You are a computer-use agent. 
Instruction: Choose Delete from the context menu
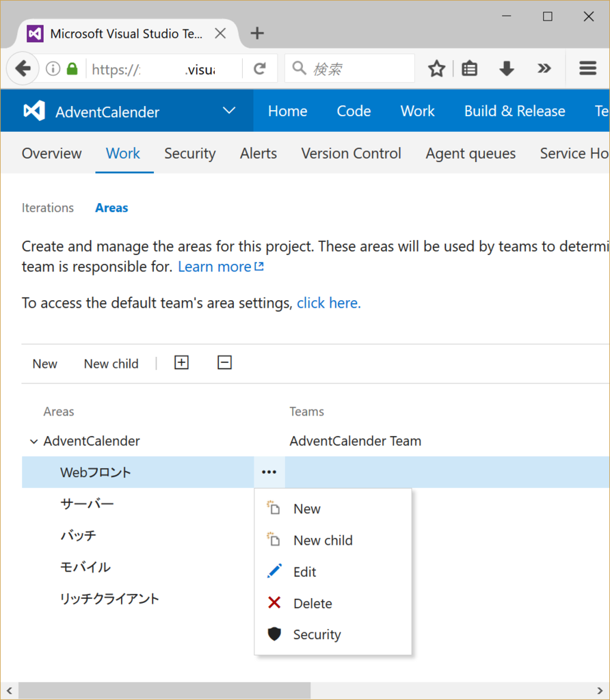pyautogui.click(x=332, y=603)
